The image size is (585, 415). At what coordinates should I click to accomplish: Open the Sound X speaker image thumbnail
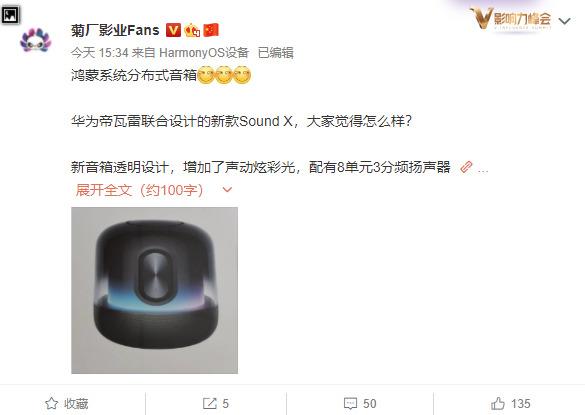(154, 290)
